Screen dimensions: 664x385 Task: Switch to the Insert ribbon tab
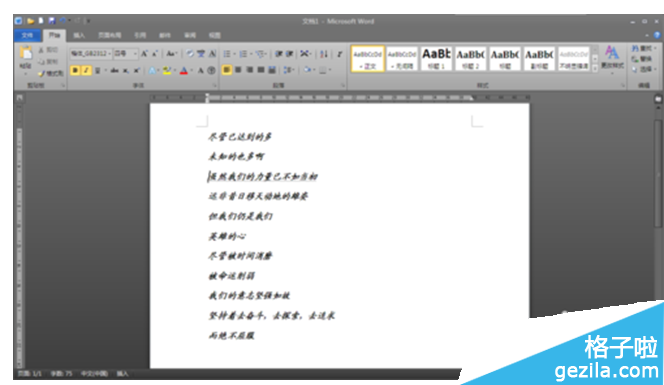[79, 35]
